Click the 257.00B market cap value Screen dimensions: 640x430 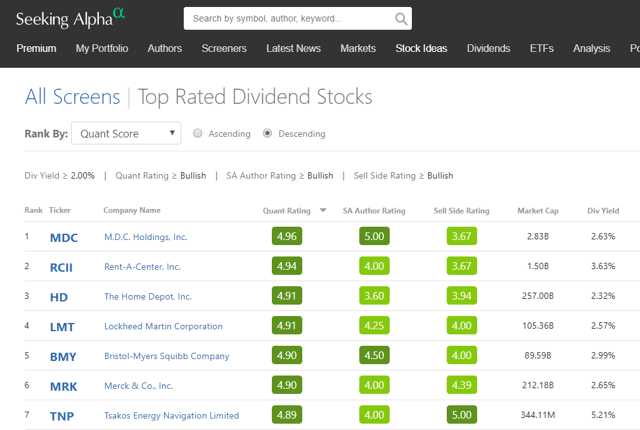pos(538,296)
